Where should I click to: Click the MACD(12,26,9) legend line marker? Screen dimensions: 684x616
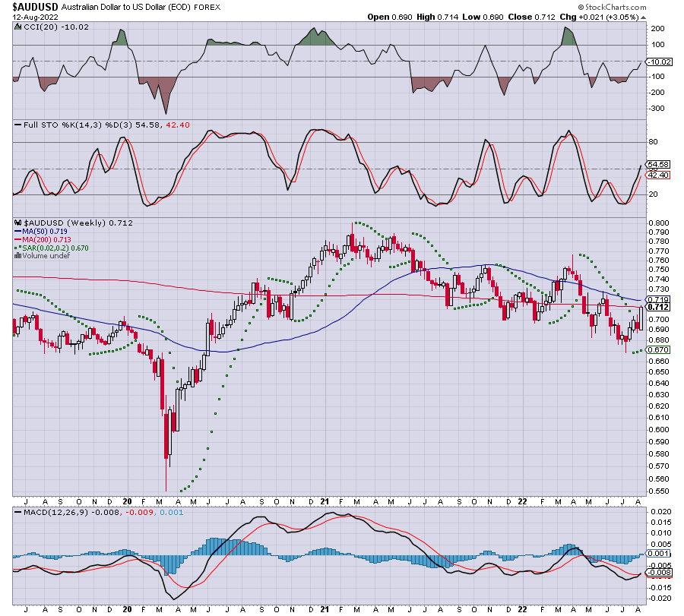(x=18, y=512)
